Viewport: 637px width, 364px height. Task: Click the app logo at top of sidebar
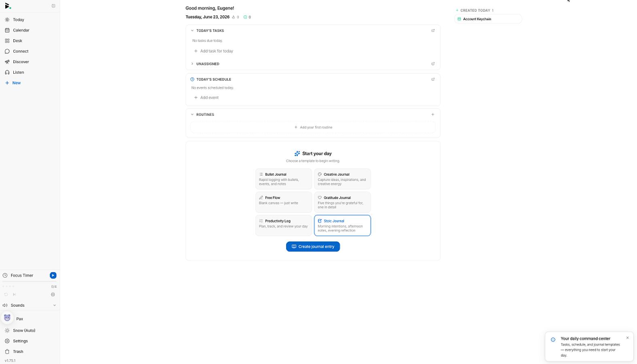(8, 6)
